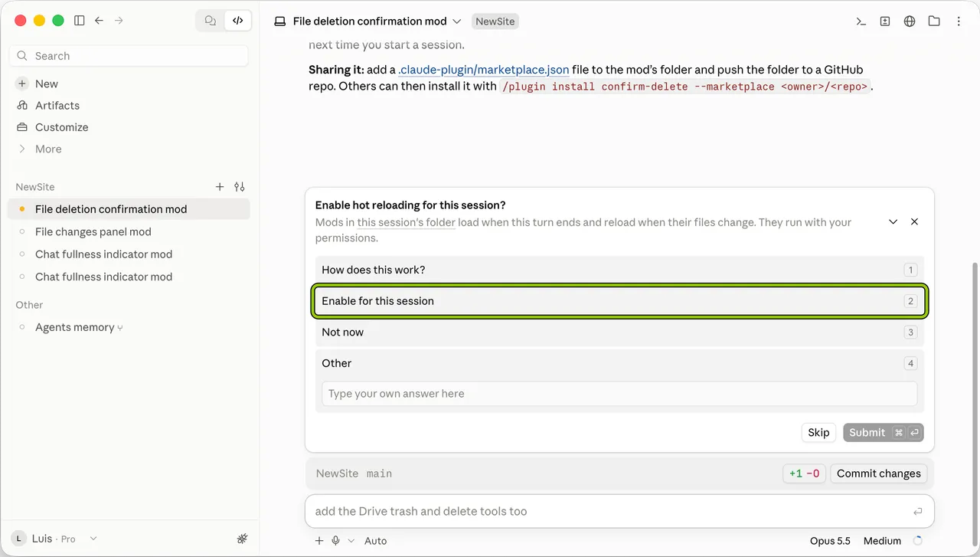Click the Commit changes button

[879, 473]
